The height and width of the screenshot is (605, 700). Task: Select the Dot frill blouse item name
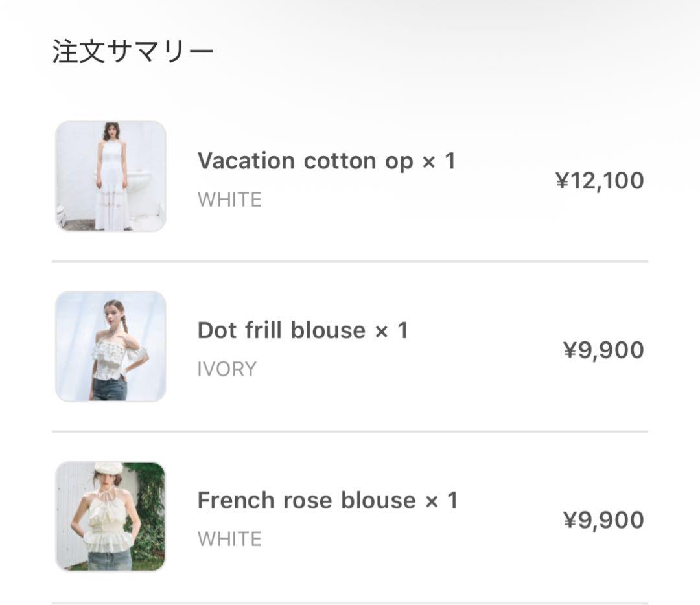click(x=281, y=330)
